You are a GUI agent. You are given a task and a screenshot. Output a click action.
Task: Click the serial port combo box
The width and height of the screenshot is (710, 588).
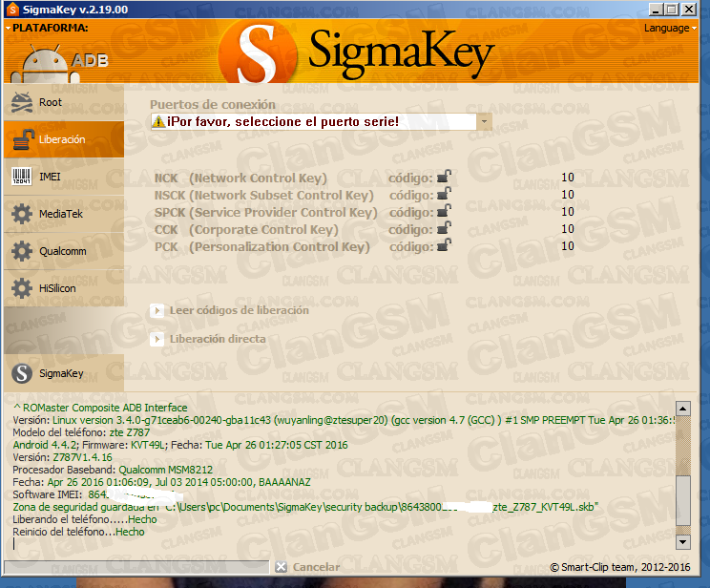pos(321,121)
